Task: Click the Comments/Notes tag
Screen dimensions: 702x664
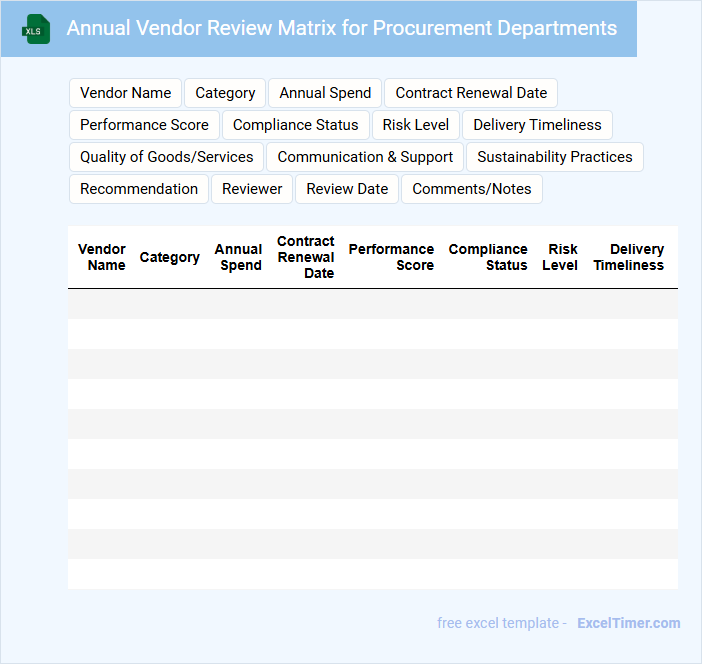Action: [472, 189]
